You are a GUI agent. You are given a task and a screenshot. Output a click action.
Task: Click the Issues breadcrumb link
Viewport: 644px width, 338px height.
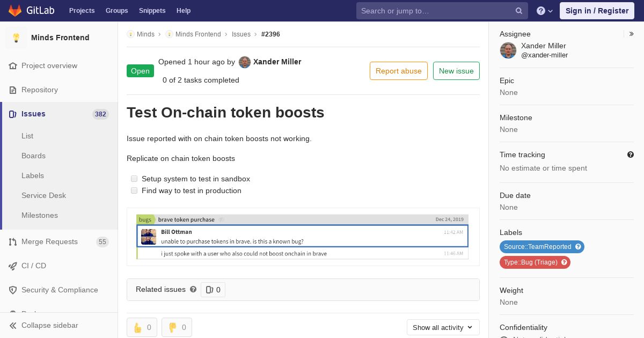click(241, 34)
